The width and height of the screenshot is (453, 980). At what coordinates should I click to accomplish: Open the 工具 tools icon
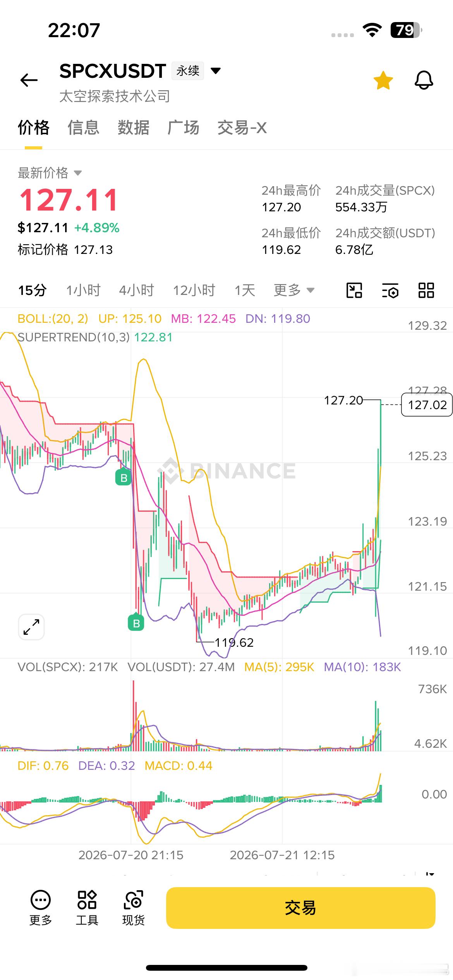[x=87, y=908]
